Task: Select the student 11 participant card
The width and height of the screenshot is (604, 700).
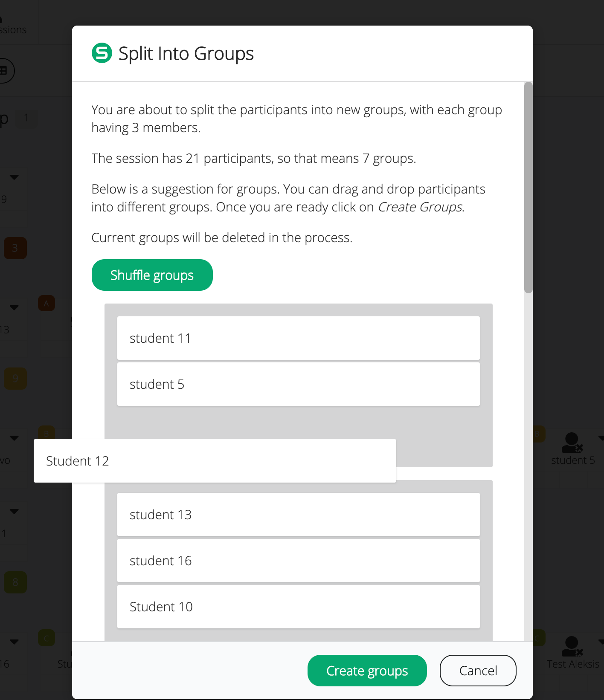Action: point(299,338)
